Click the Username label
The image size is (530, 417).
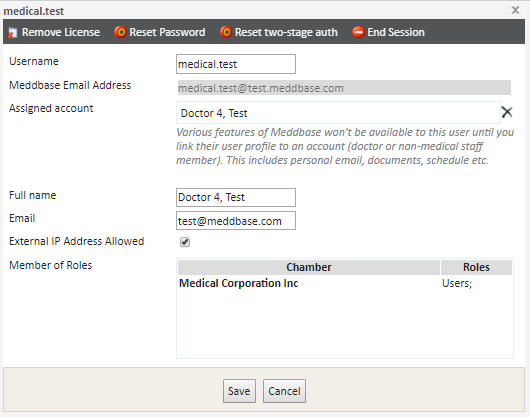coord(34,61)
